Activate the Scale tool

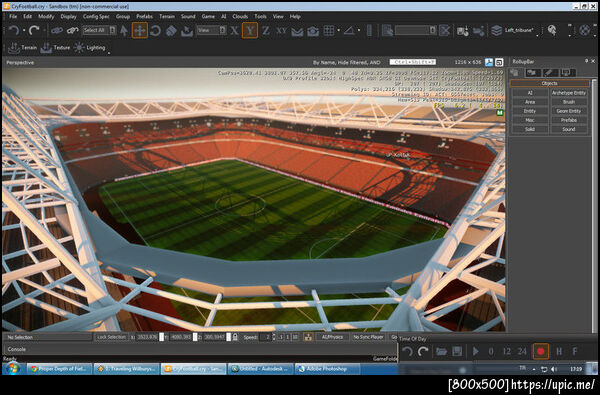(x=171, y=30)
